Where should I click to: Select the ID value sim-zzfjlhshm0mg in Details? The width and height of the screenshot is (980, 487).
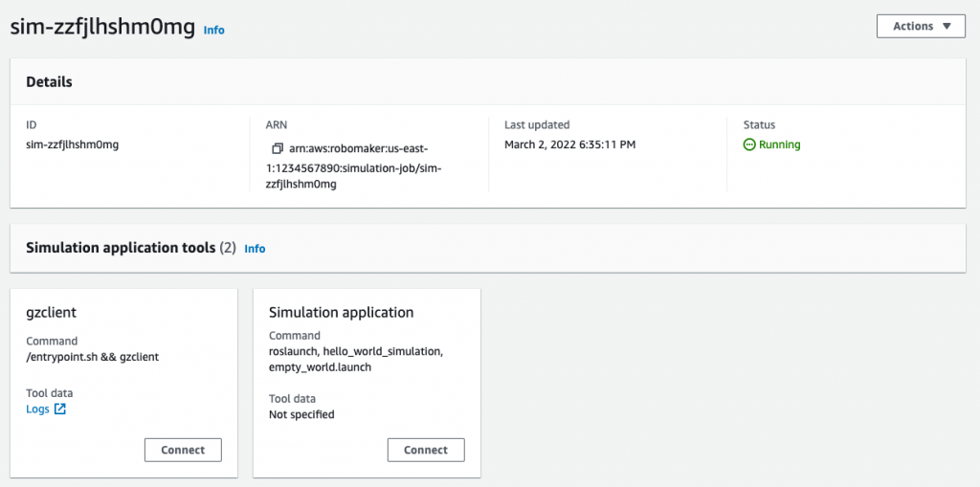click(x=73, y=144)
